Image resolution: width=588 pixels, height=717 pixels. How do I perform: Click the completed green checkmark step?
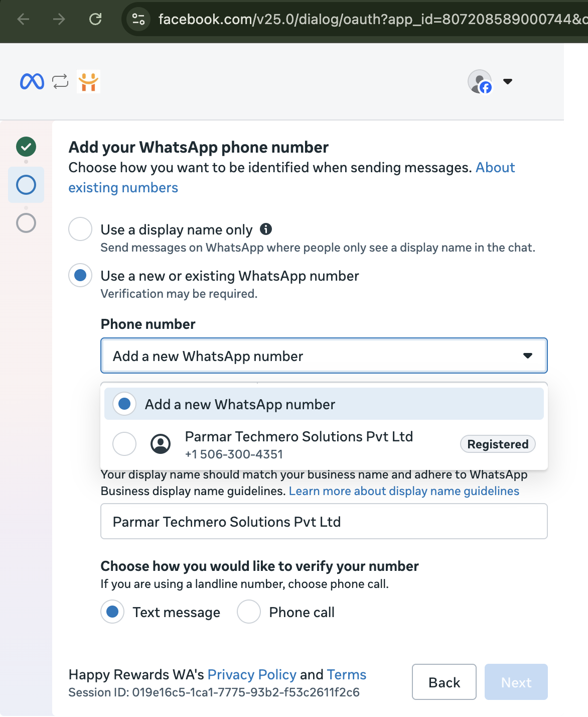(26, 147)
